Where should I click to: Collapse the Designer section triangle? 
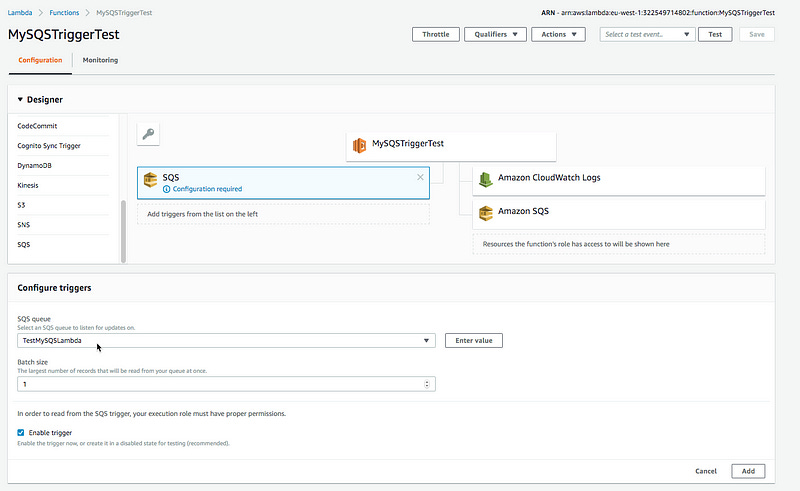point(20,100)
